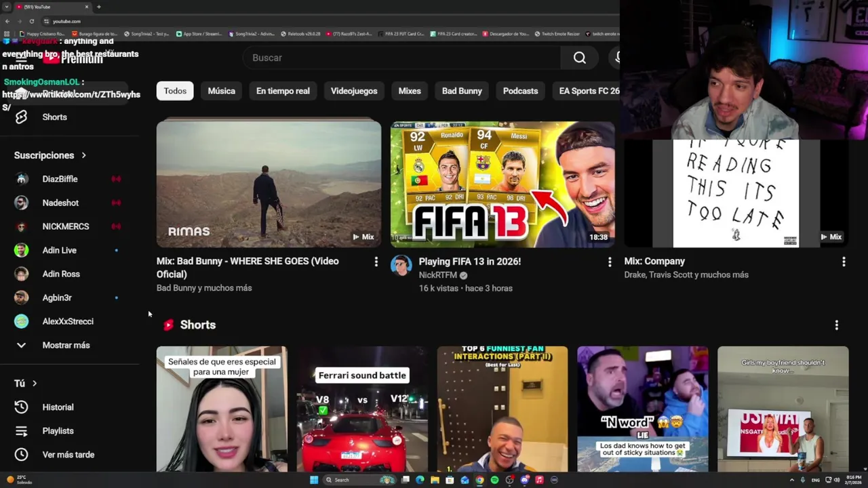Click the Agbin3r channel avatar
The image size is (868, 488).
22,298
